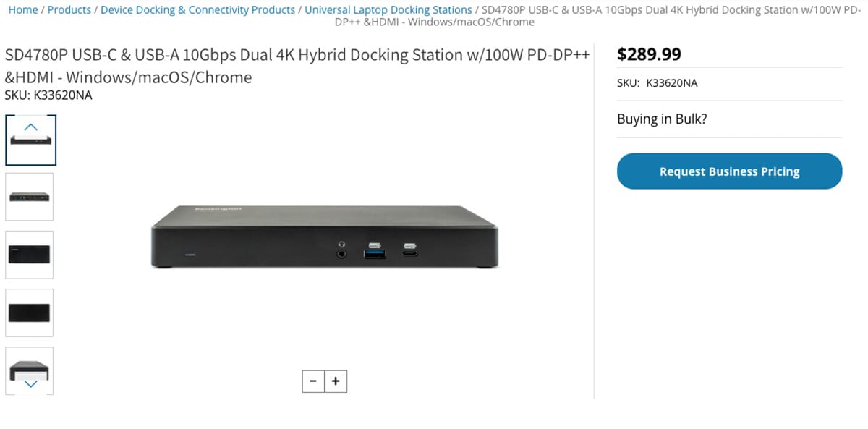
Task: Click the SKU label below product title
Action: pyautogui.click(x=48, y=95)
